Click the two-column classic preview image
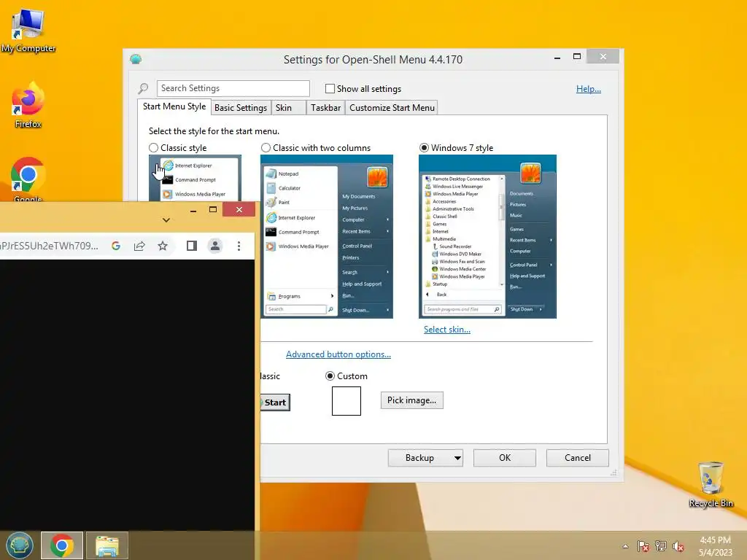 pos(327,237)
